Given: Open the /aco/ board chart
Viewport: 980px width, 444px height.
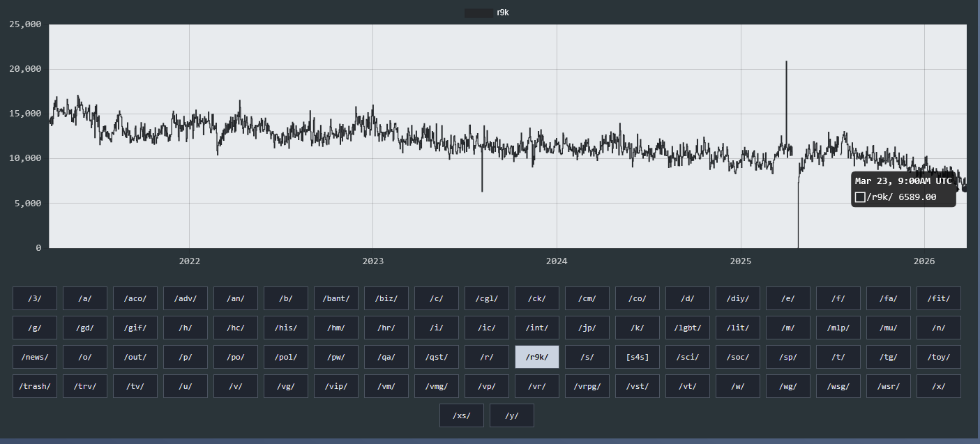Looking at the screenshot, I should pyautogui.click(x=135, y=298).
